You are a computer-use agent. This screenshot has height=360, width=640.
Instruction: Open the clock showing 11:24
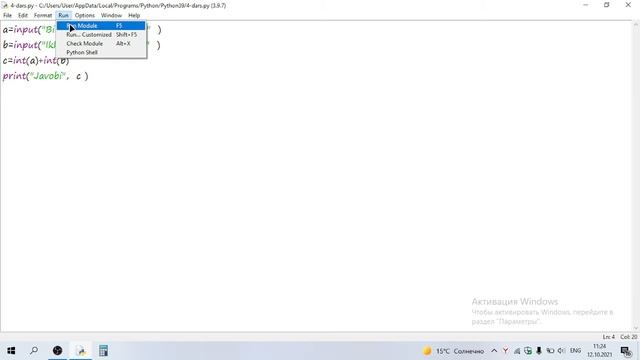coord(599,351)
